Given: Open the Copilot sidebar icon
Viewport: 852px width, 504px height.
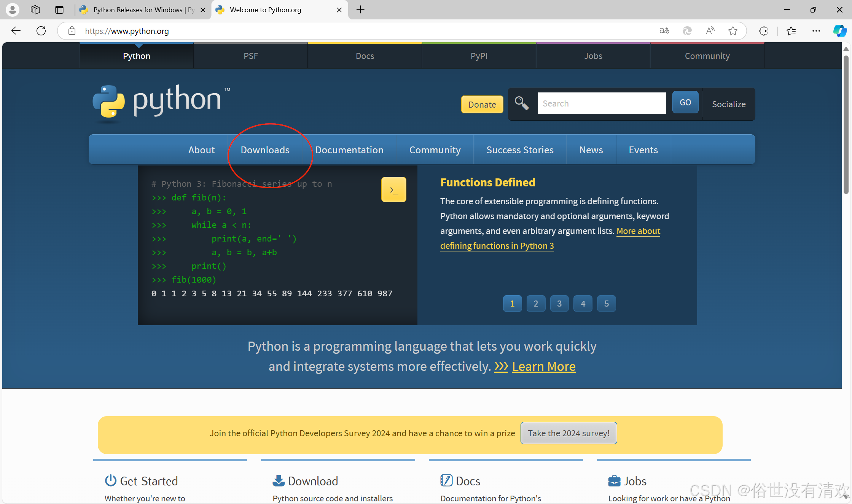Looking at the screenshot, I should click(x=840, y=31).
